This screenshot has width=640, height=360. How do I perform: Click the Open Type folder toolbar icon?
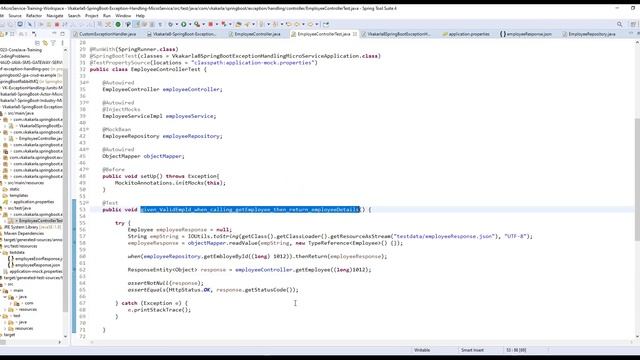238,24
